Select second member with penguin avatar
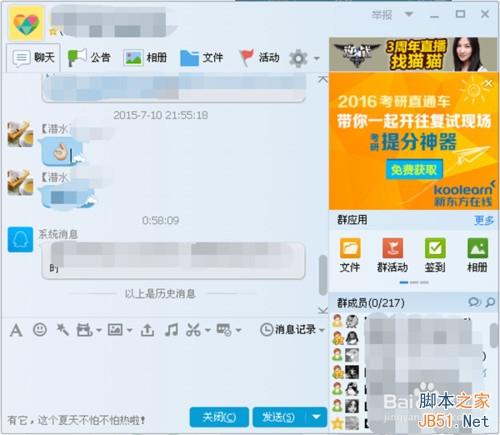The width and height of the screenshot is (500, 435). click(412, 338)
